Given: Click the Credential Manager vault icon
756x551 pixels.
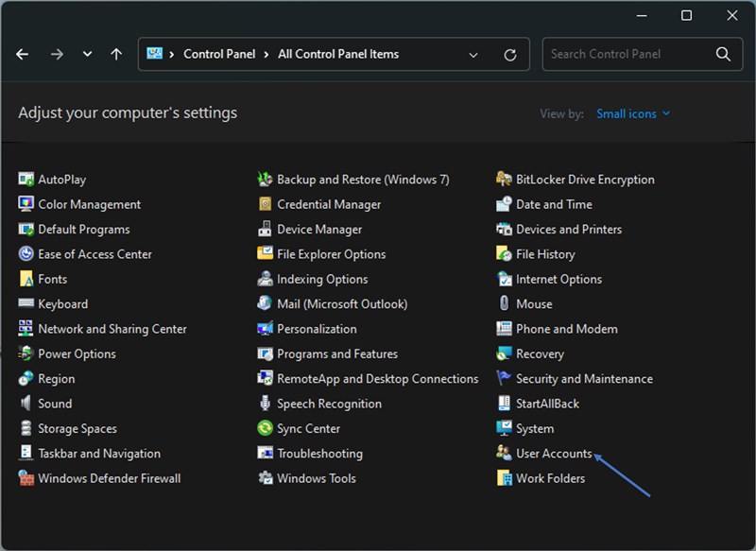Looking at the screenshot, I should pos(265,204).
